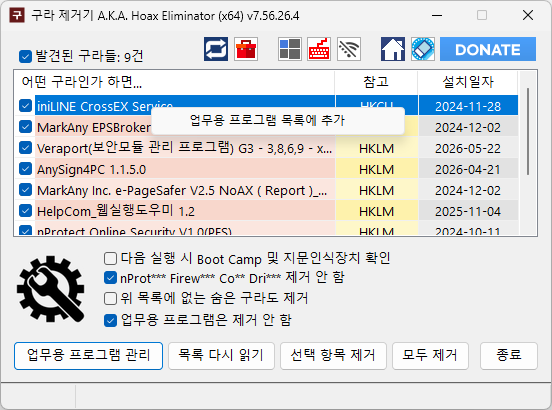Toggle the 발견된 구라들 select-all checkbox
Viewport: 552px width, 410px height.
pos(25,56)
